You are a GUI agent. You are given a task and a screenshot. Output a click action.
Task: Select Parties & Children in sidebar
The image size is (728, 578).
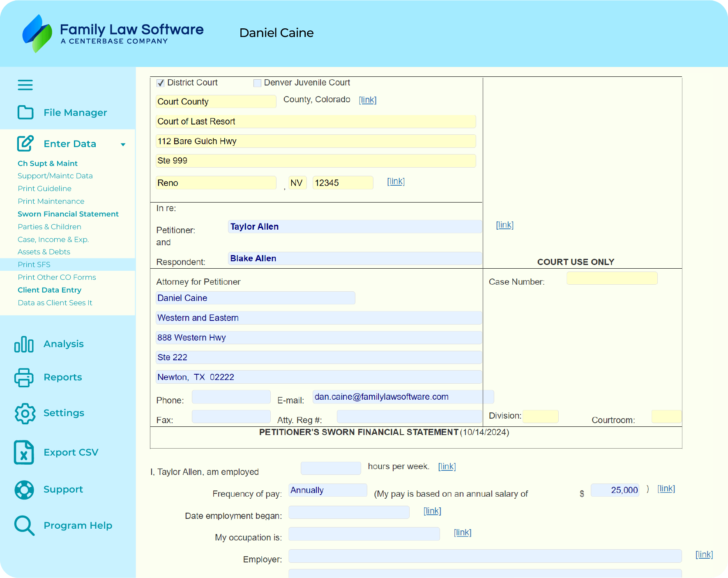(x=49, y=227)
